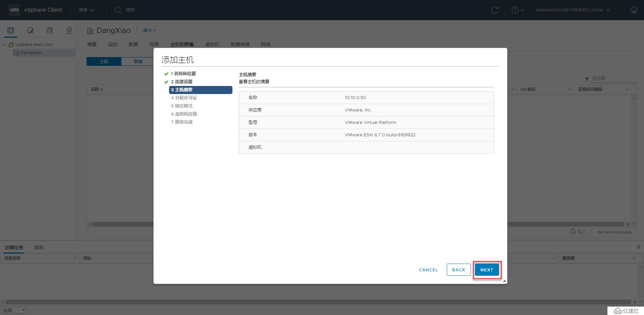Go to wizard step 2 连接设置
The image size is (644, 315).
coord(182,82)
